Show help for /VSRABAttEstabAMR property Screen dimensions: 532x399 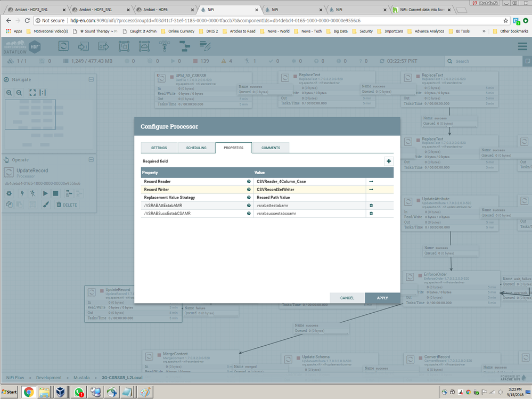[249, 206]
